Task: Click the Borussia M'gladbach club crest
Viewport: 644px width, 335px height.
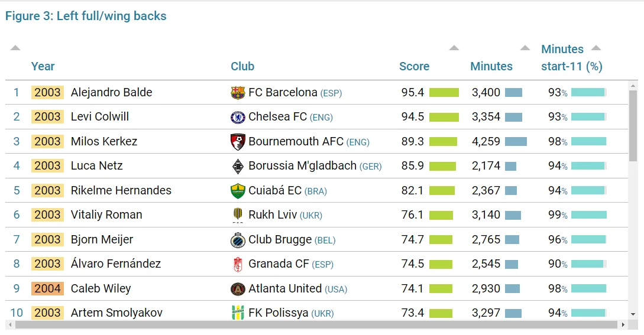Action: pos(238,166)
